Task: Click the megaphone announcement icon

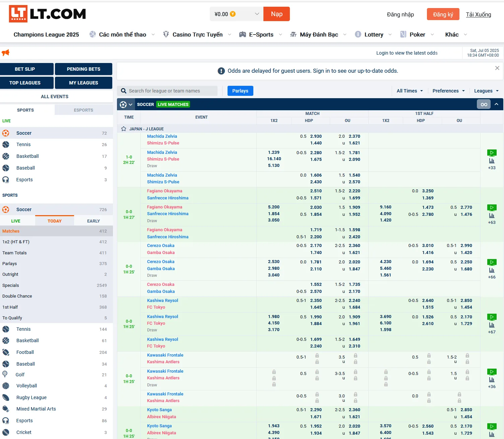Action: click(5, 53)
